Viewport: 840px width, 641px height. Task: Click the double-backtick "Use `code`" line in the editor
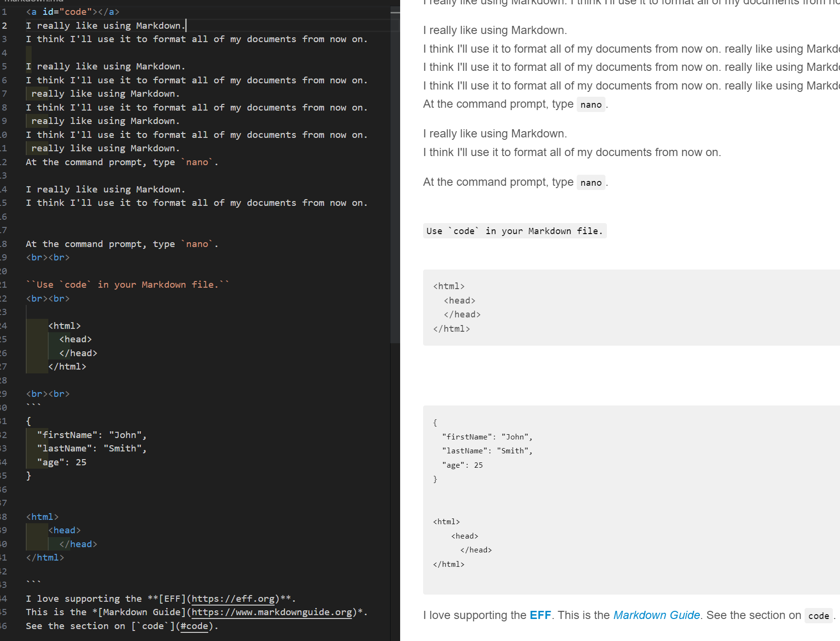click(128, 285)
